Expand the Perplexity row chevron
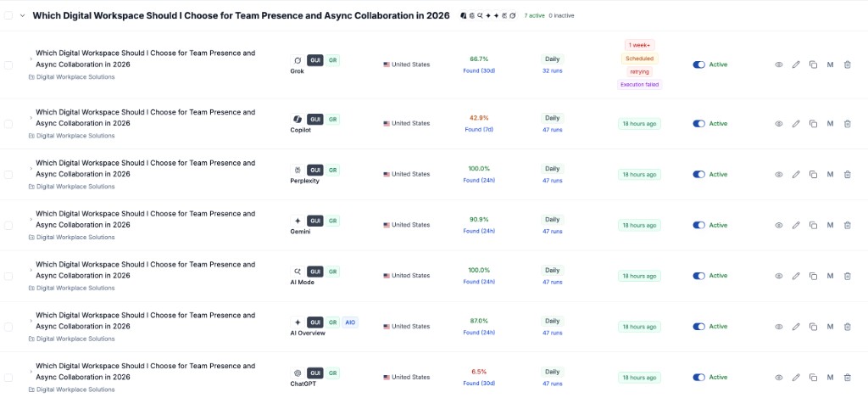 31,167
